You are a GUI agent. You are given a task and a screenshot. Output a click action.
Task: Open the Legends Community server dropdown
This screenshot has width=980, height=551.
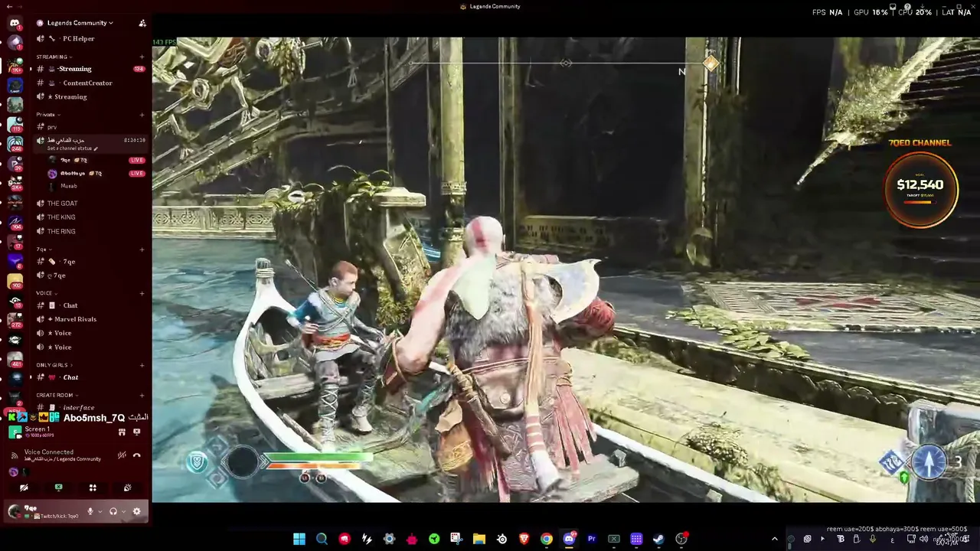click(x=80, y=23)
